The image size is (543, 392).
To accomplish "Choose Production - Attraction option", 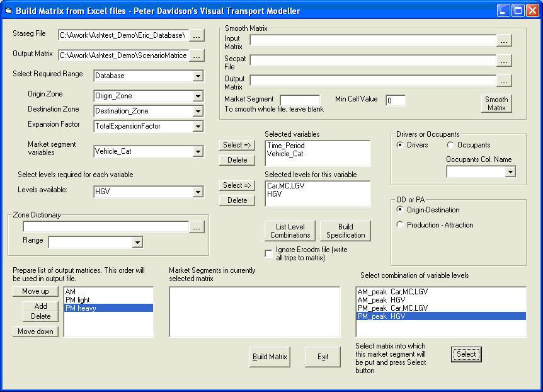I will 401,225.
